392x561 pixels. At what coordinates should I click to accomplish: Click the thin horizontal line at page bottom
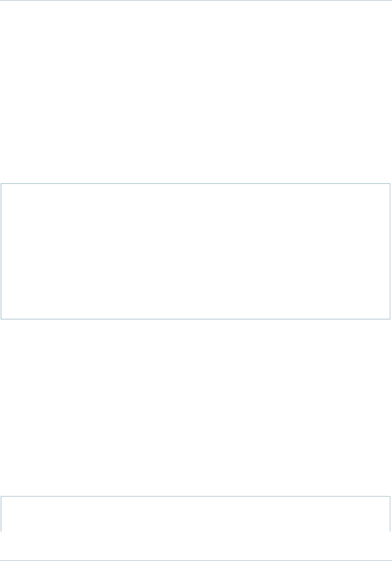coord(196,560)
